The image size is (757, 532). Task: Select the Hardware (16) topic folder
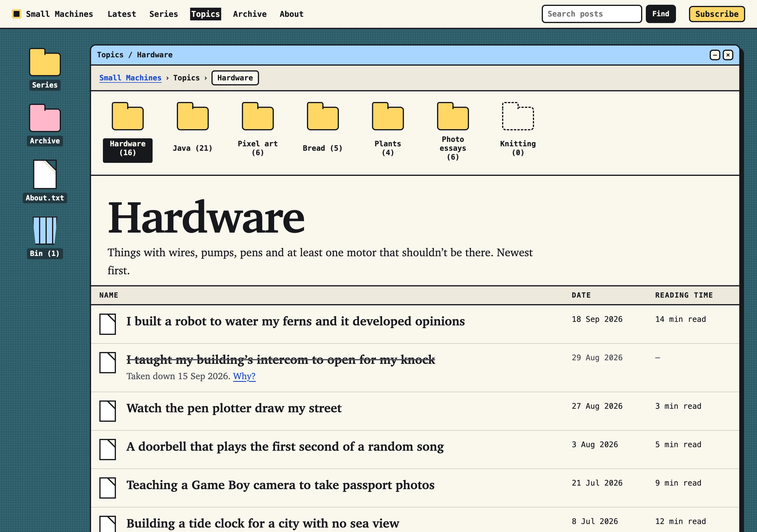pos(127,132)
